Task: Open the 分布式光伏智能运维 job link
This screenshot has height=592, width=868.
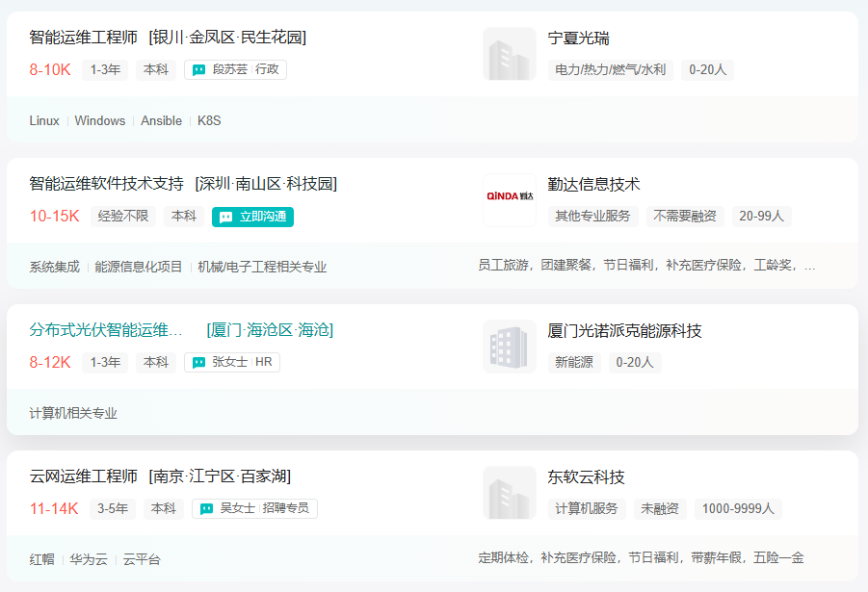Action: click(106, 330)
